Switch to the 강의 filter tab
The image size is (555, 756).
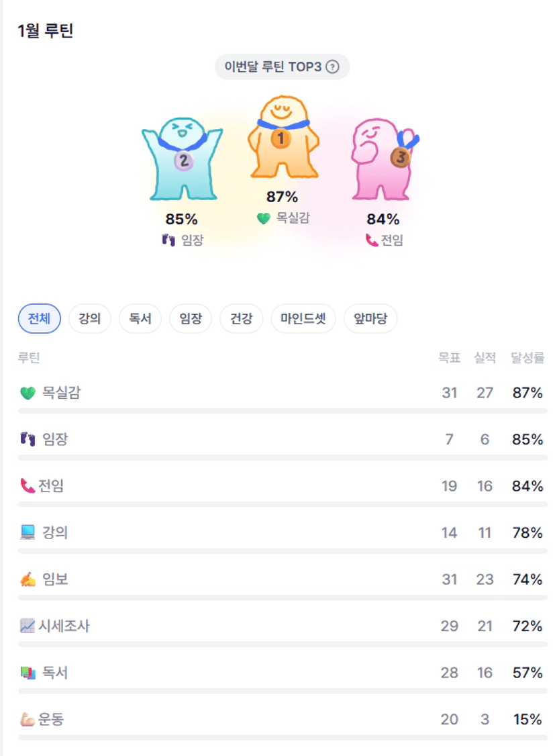(90, 319)
